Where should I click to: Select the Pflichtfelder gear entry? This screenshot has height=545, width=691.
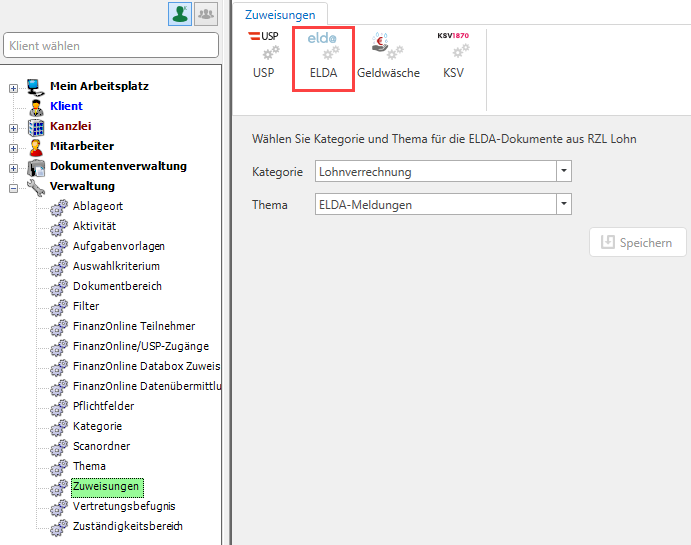point(103,406)
